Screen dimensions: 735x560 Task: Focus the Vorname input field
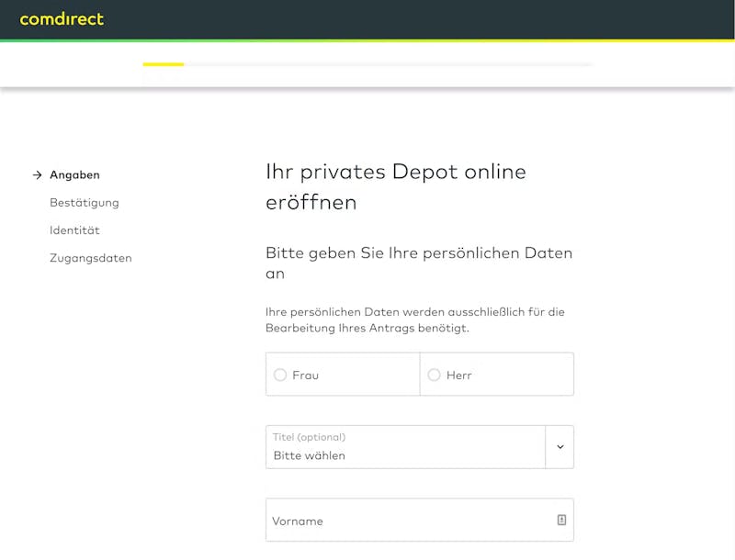420,520
